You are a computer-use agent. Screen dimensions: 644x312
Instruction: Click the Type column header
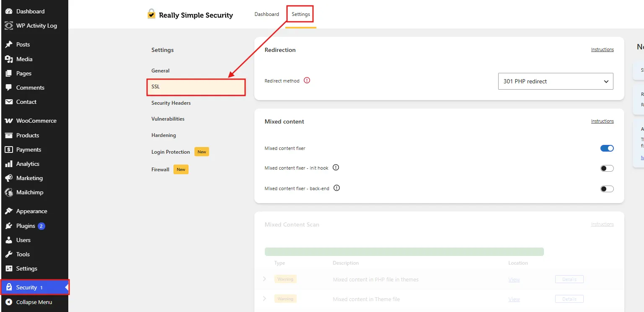point(279,263)
